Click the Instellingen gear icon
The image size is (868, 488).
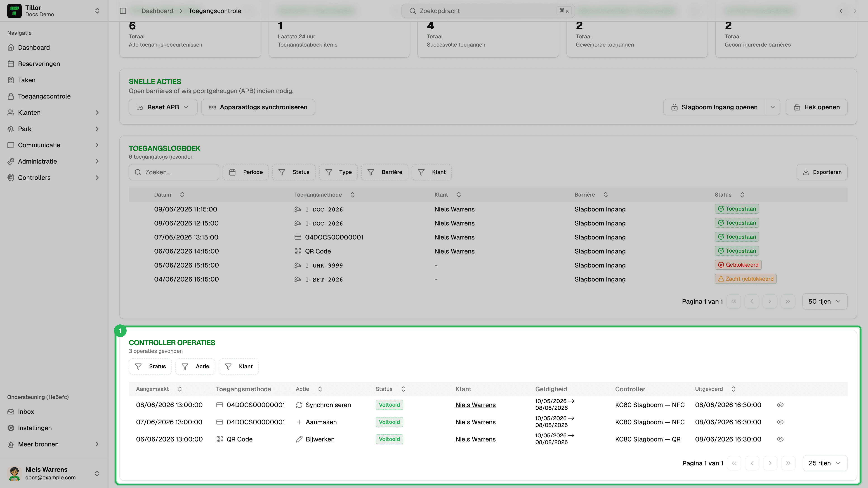(11, 428)
